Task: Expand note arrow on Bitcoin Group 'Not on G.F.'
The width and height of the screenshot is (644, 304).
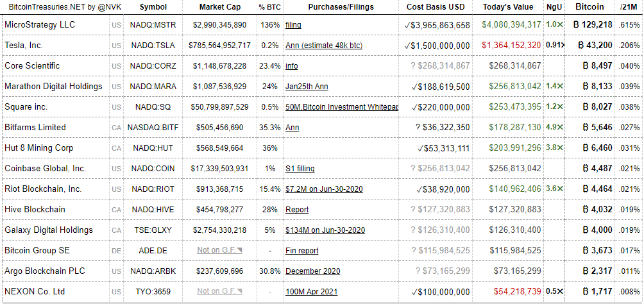Action: point(240,249)
